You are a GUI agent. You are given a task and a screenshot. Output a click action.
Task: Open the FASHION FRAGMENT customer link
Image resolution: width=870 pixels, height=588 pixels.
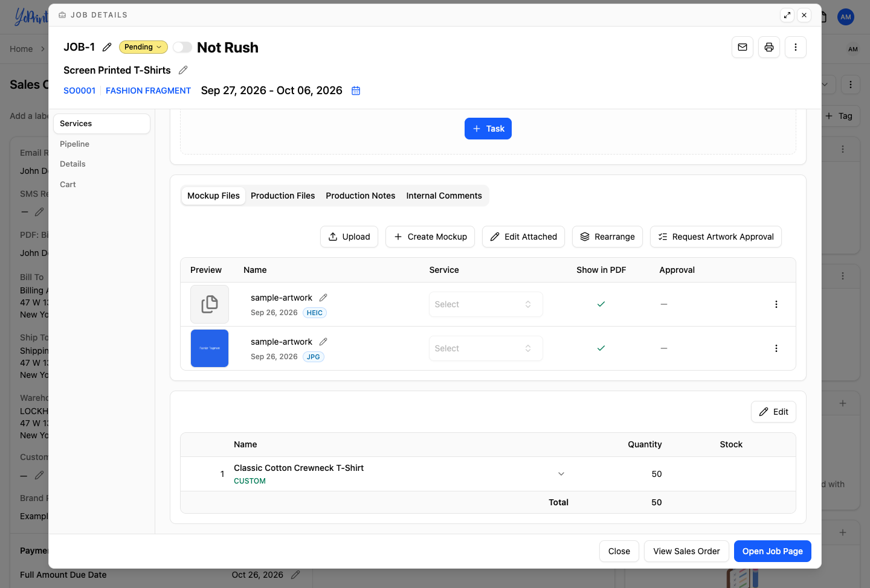point(148,91)
